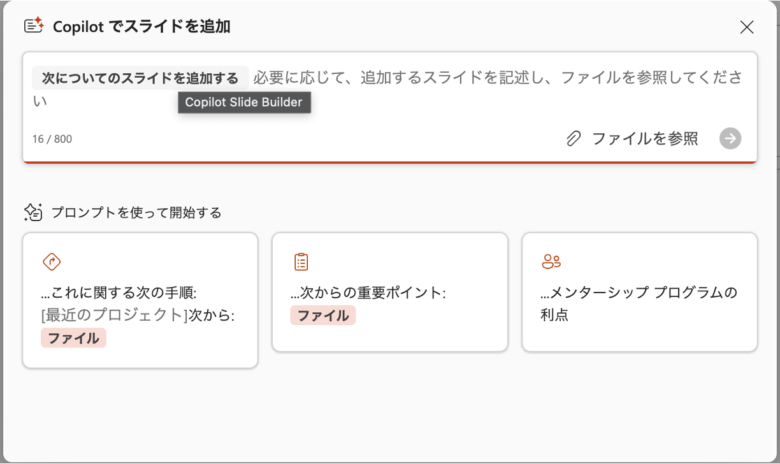Image resolution: width=780 pixels, height=464 pixels.
Task: Click the next-steps card arrow icon
Action: [51, 262]
